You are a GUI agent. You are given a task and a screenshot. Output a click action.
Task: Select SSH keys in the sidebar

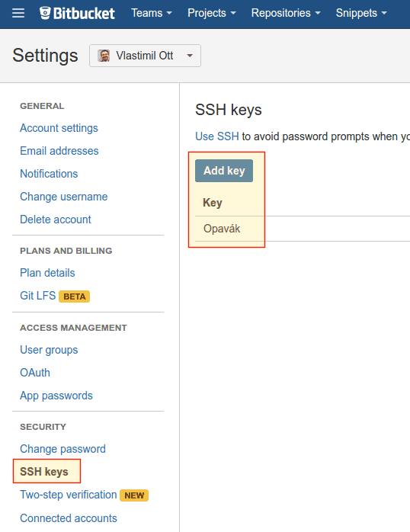pyautogui.click(x=44, y=472)
